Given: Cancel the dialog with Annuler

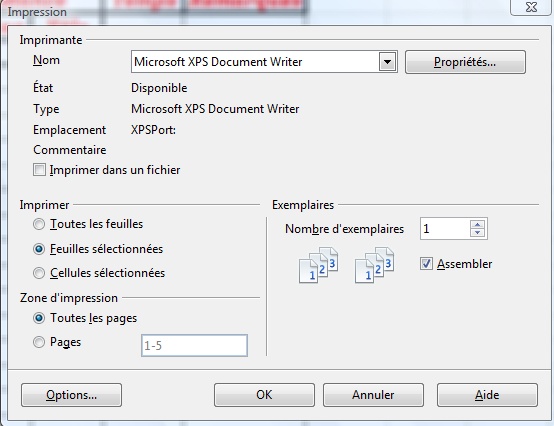Looking at the screenshot, I should (373, 395).
